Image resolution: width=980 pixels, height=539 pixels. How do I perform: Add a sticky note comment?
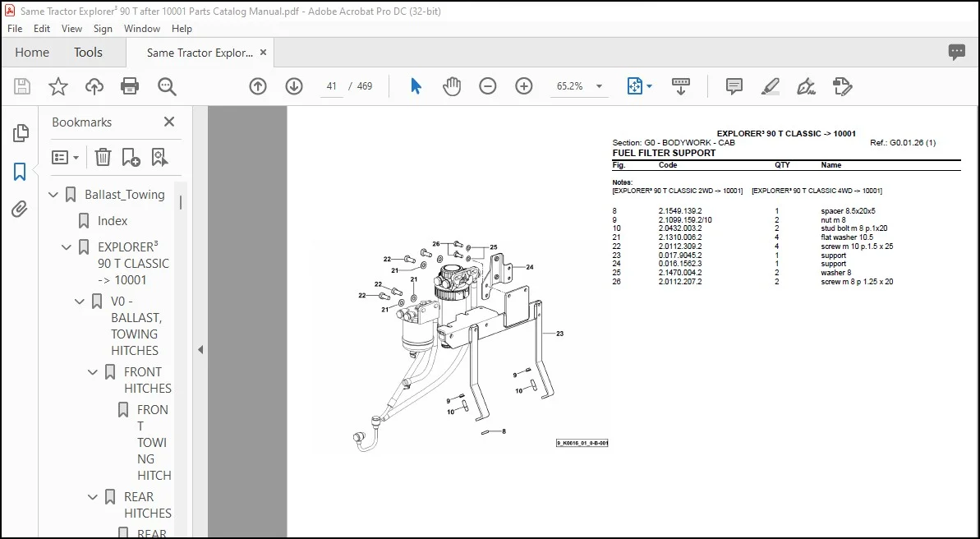point(734,86)
